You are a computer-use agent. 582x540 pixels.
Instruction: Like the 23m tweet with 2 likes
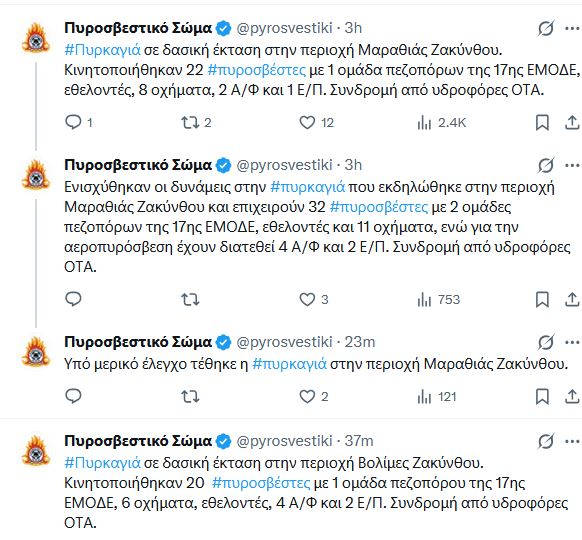(x=307, y=397)
